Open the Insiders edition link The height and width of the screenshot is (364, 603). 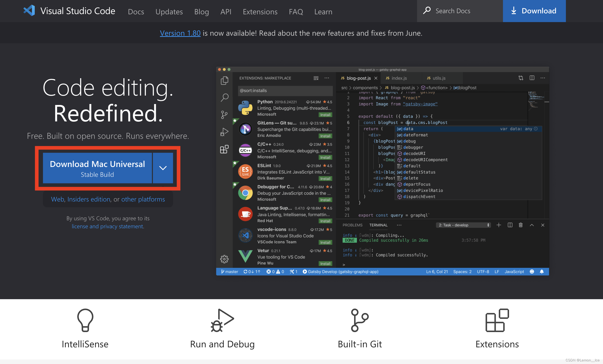coord(89,199)
